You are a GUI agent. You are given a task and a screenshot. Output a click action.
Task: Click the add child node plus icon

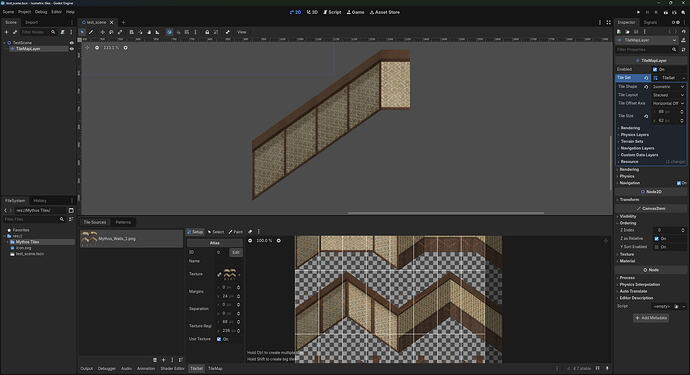tap(6, 32)
